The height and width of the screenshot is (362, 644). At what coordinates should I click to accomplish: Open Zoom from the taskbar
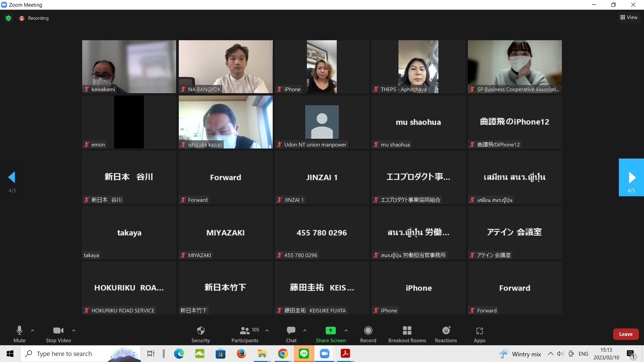tap(324, 354)
